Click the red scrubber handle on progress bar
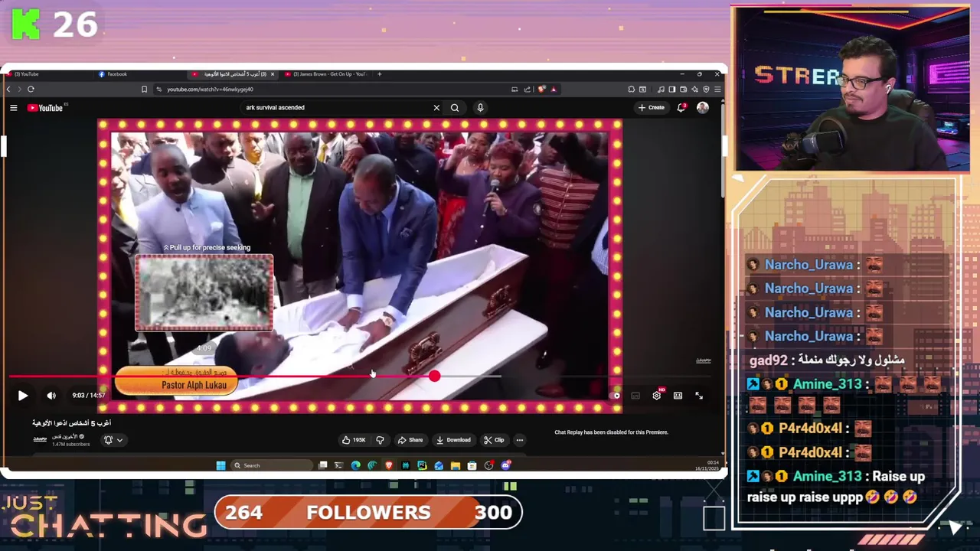This screenshot has height=551, width=980. (434, 376)
